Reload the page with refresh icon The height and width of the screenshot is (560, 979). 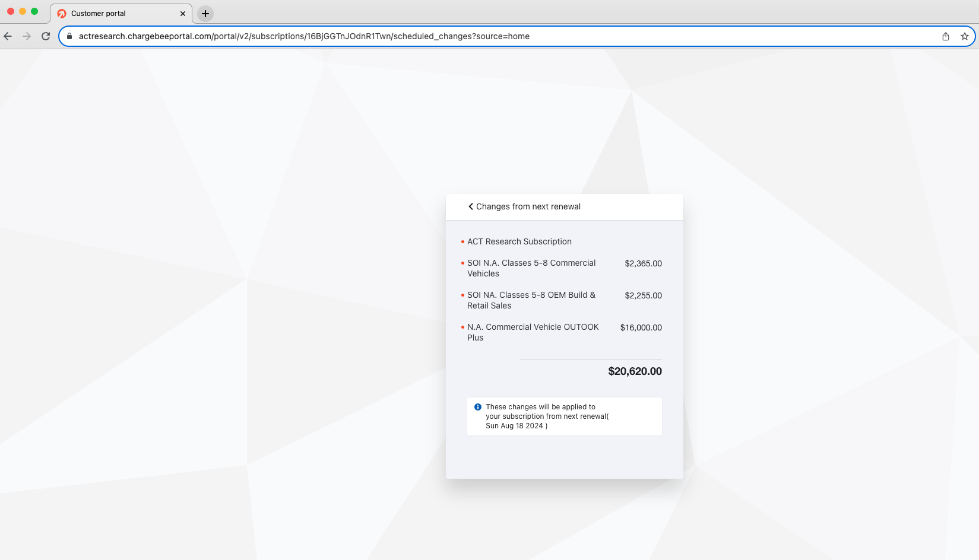coord(46,36)
